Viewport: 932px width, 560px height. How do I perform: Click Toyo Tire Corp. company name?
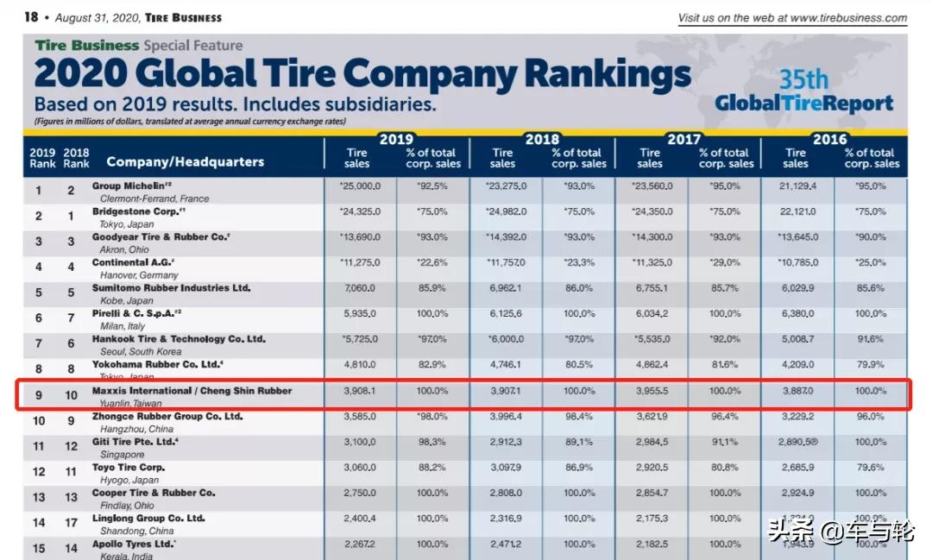click(x=129, y=468)
